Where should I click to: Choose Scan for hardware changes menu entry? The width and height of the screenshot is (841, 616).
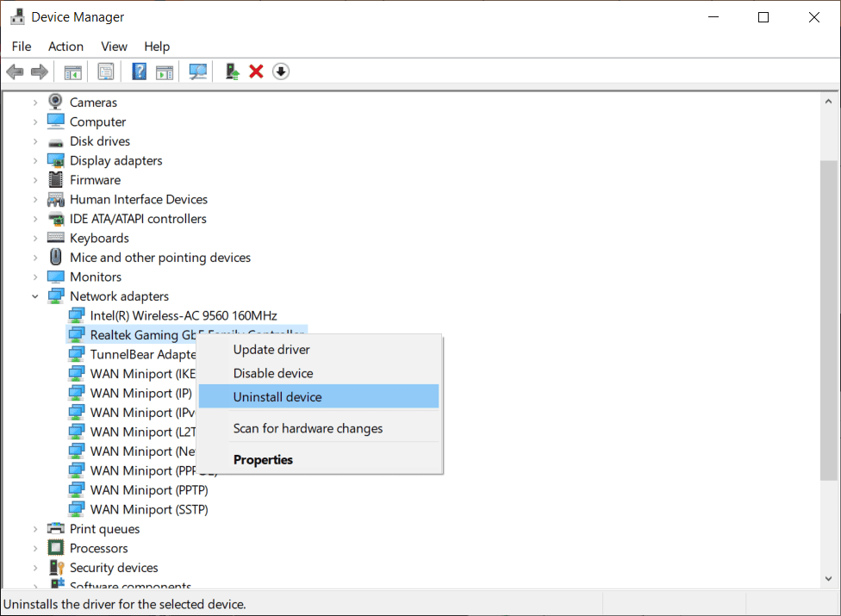[x=319, y=428]
